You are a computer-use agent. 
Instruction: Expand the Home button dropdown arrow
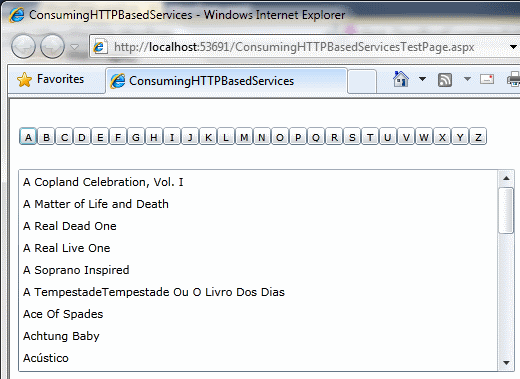pos(422,79)
